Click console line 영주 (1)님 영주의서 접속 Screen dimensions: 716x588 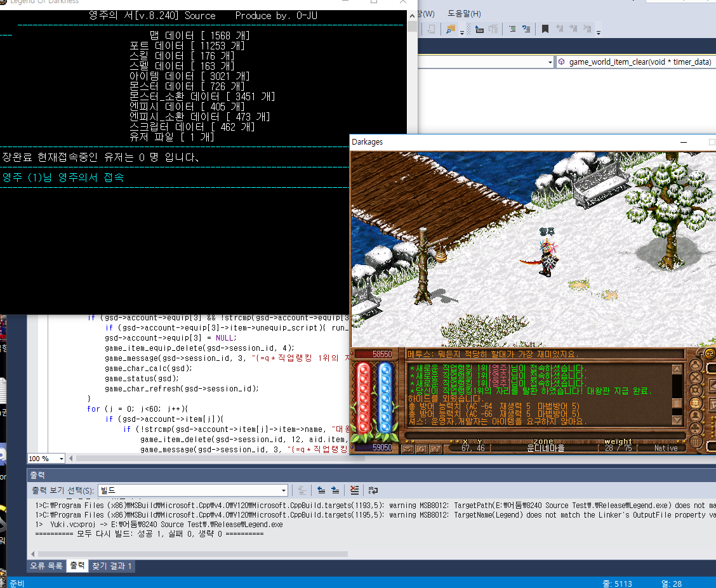[63, 178]
